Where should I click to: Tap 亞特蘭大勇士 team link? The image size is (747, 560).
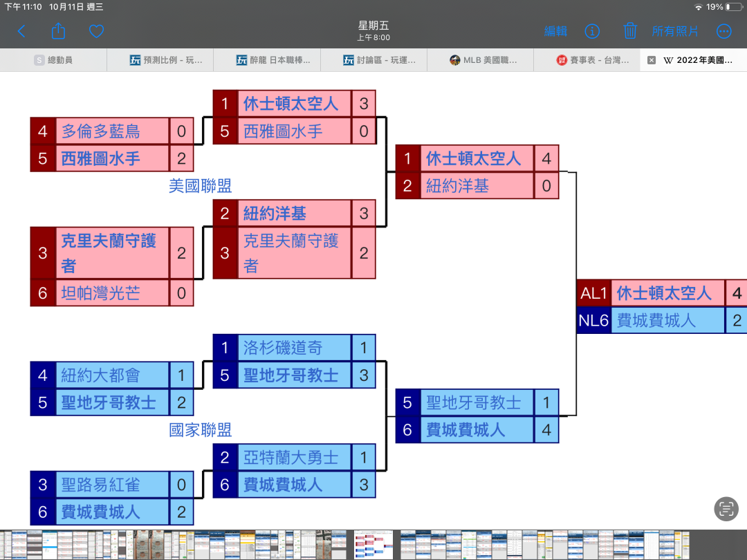pos(291,458)
